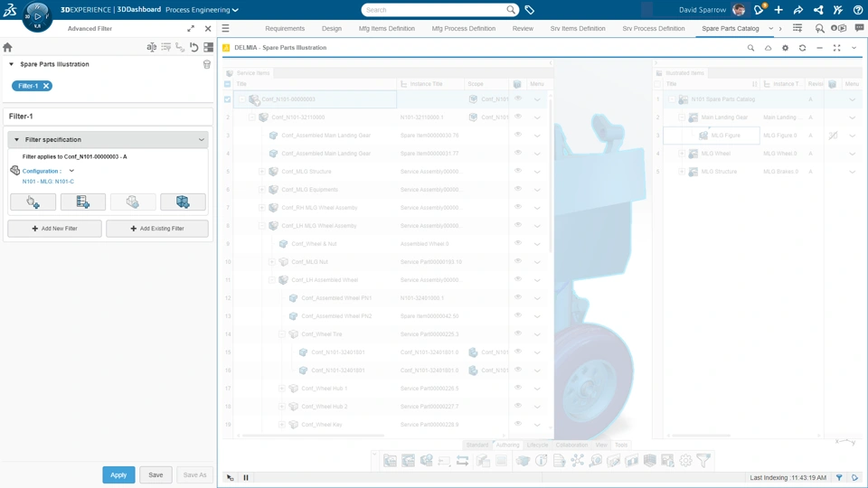Expand Advanced Filter panel to fullscreen
This screenshot has height=488, width=868.
tap(191, 28)
